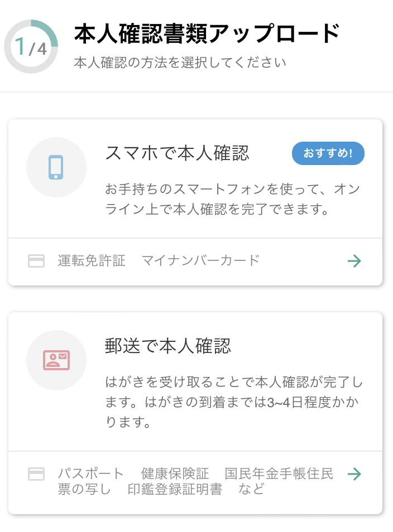Click the 本人確認の方法を選択してください subtitle

pyautogui.click(x=180, y=63)
